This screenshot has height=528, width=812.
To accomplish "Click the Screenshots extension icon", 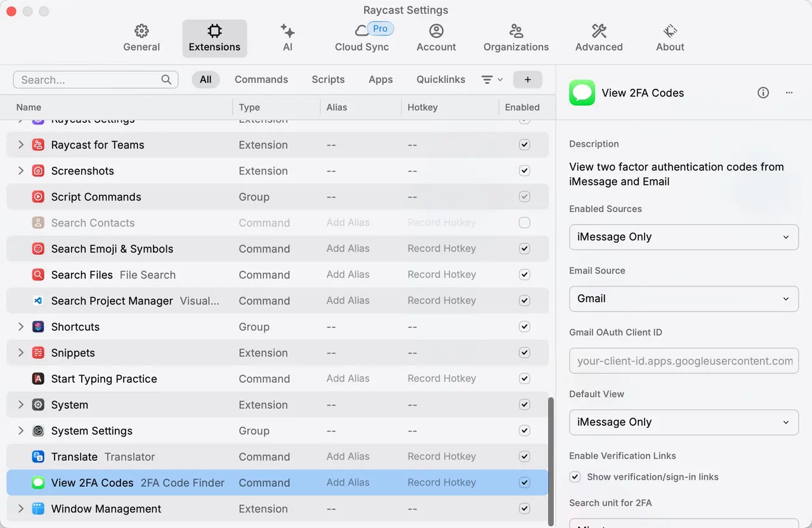I will [x=38, y=171].
